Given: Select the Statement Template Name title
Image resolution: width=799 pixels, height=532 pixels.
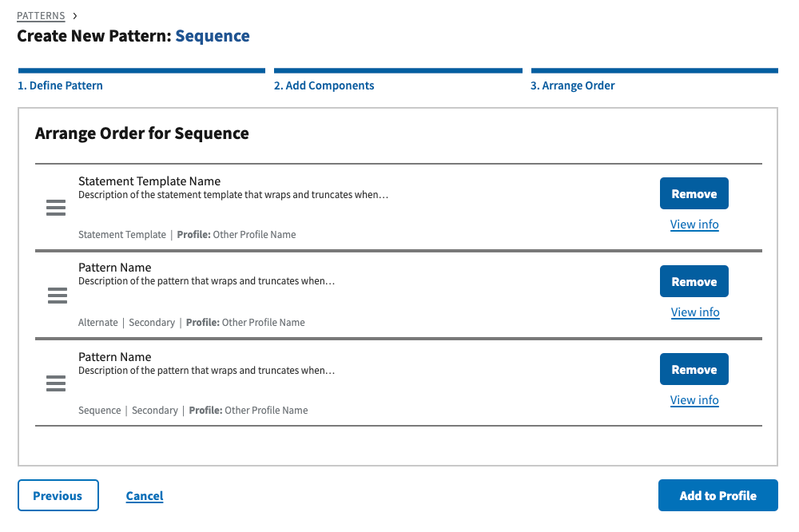Looking at the screenshot, I should point(149,181).
